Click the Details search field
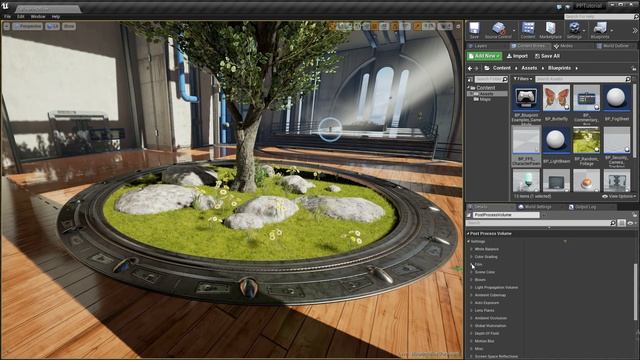 541,223
